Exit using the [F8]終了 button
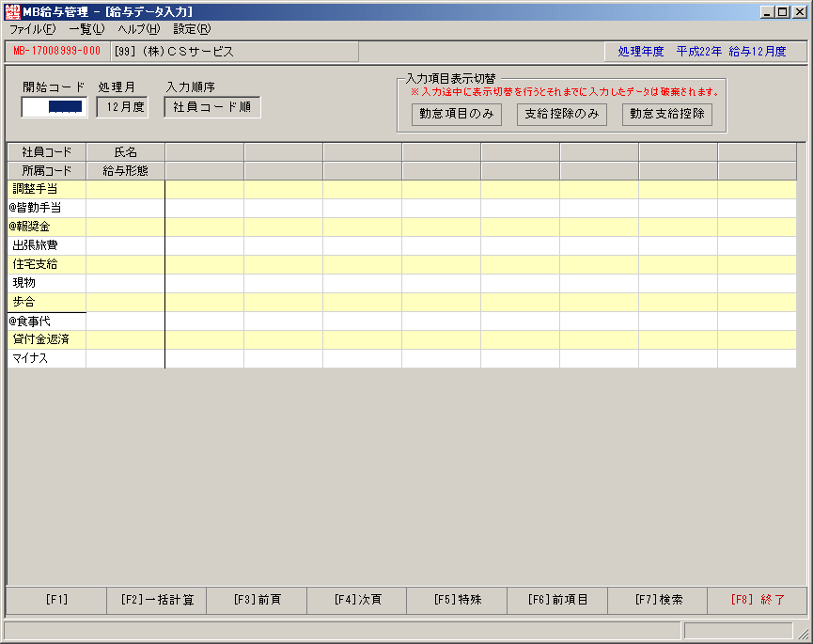 (x=757, y=600)
